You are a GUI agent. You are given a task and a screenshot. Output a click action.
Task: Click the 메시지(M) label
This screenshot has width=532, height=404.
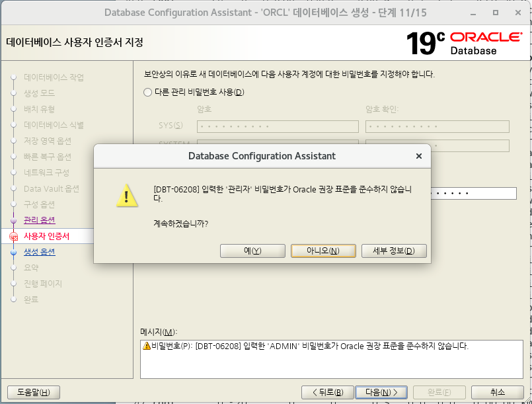[159, 332]
